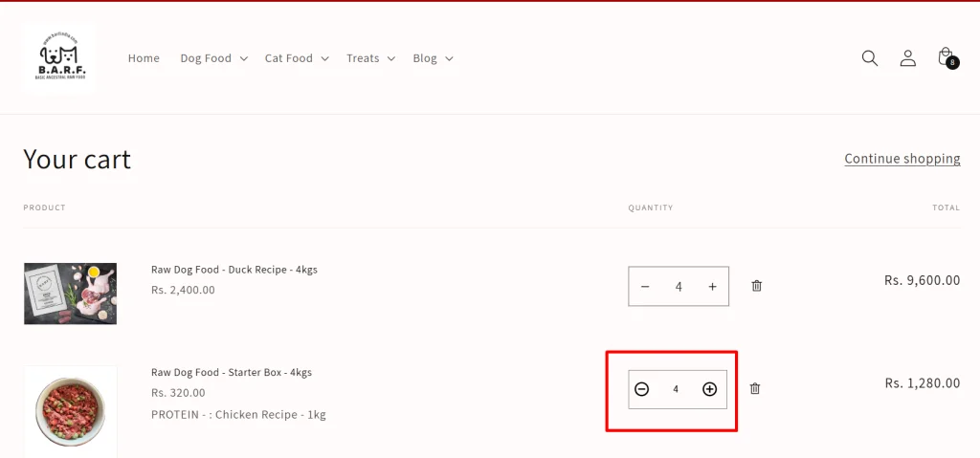Expand the Cat Food dropdown
Image resolution: width=980 pixels, height=458 pixels.
(297, 58)
